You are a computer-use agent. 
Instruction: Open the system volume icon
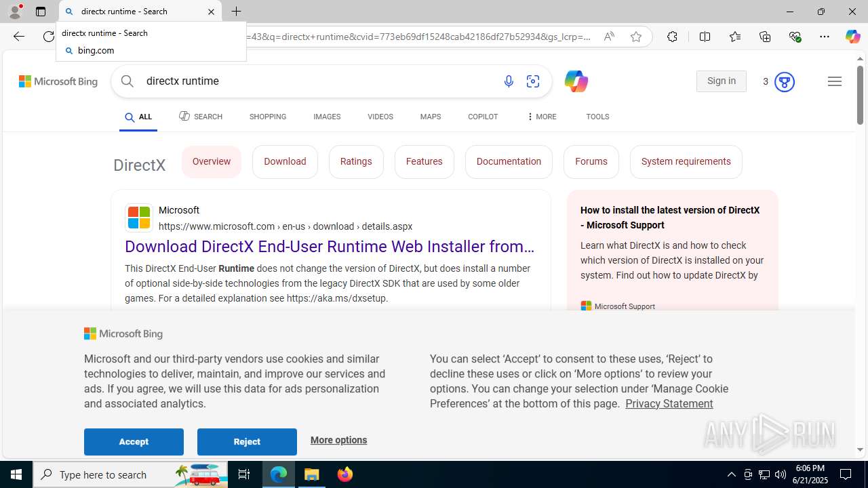pyautogui.click(x=781, y=474)
